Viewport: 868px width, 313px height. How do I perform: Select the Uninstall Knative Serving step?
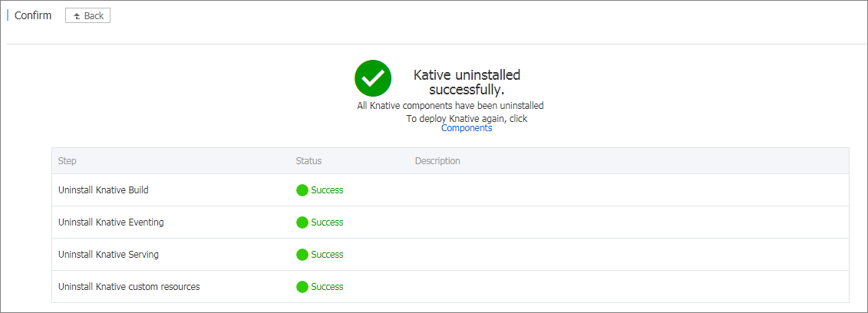pos(109,255)
